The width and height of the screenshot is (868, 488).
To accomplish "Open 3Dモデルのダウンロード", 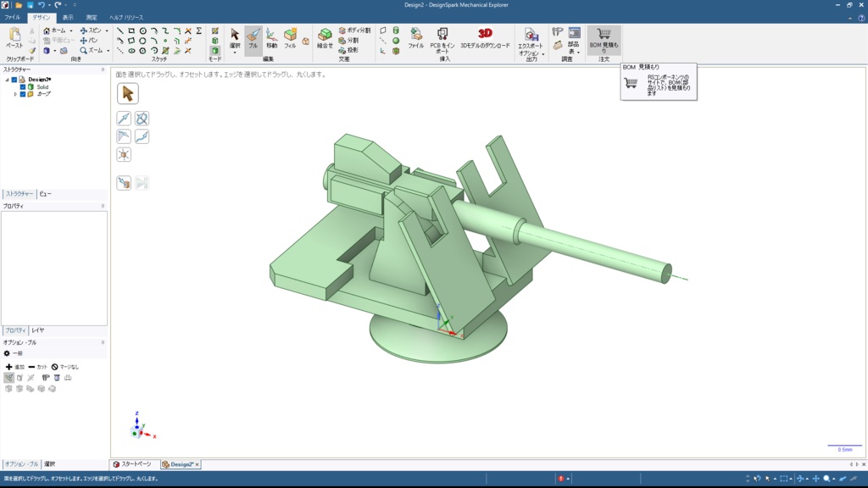I will 485,39.
